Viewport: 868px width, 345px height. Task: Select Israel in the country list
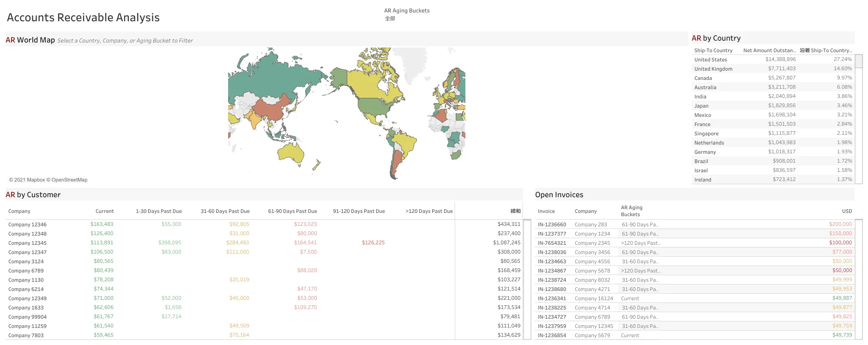(x=701, y=170)
